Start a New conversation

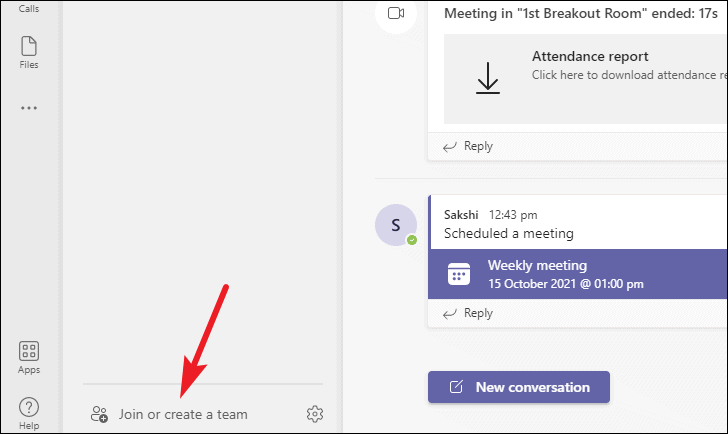tap(519, 387)
